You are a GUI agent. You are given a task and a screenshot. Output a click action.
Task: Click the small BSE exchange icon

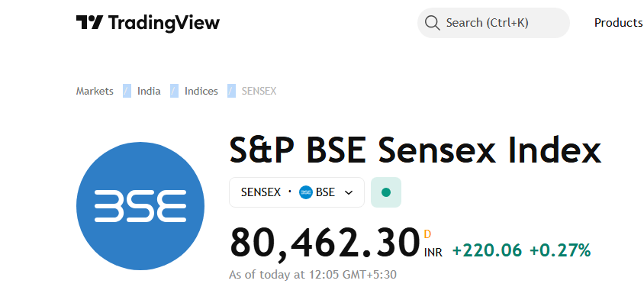tap(306, 192)
